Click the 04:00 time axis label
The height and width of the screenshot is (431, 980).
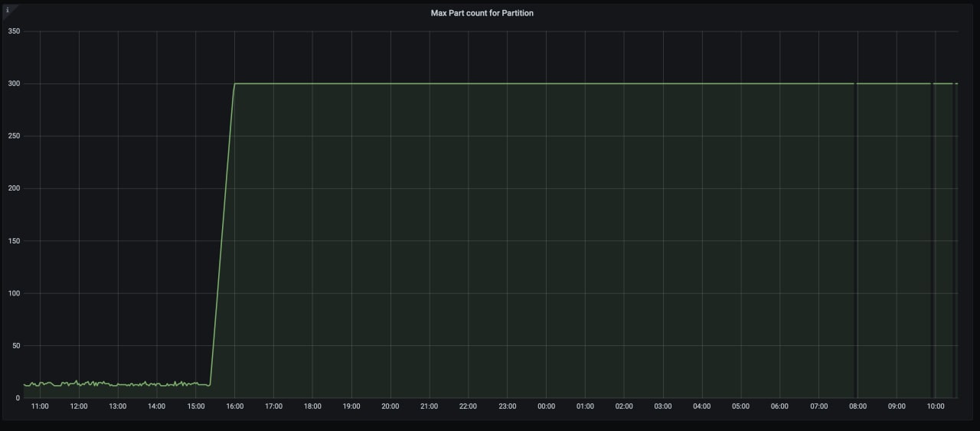point(701,407)
